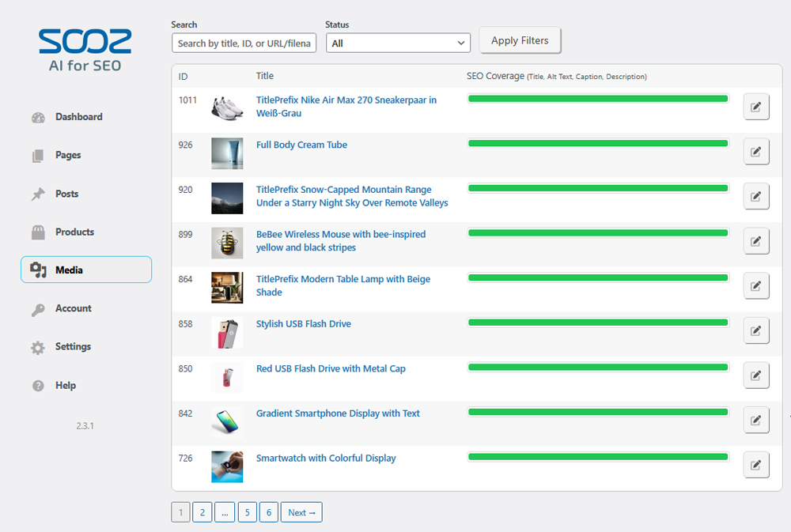Image resolution: width=791 pixels, height=532 pixels.
Task: Click the Settings gear icon in sidebar
Action: click(38, 348)
